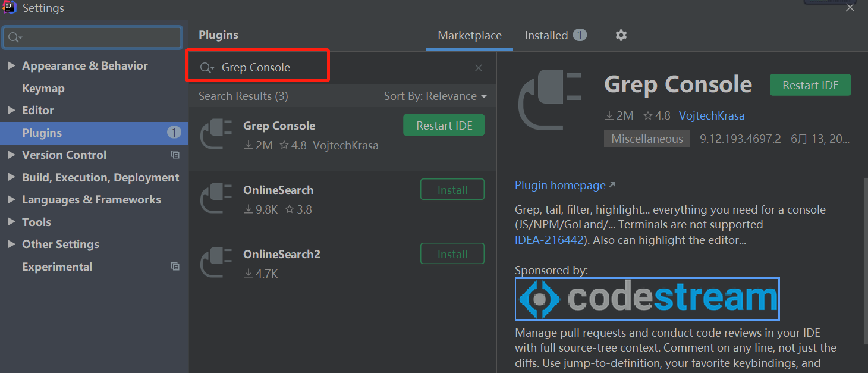This screenshot has height=373, width=868.
Task: Install the OnlineSearch plugin
Action: tap(452, 190)
